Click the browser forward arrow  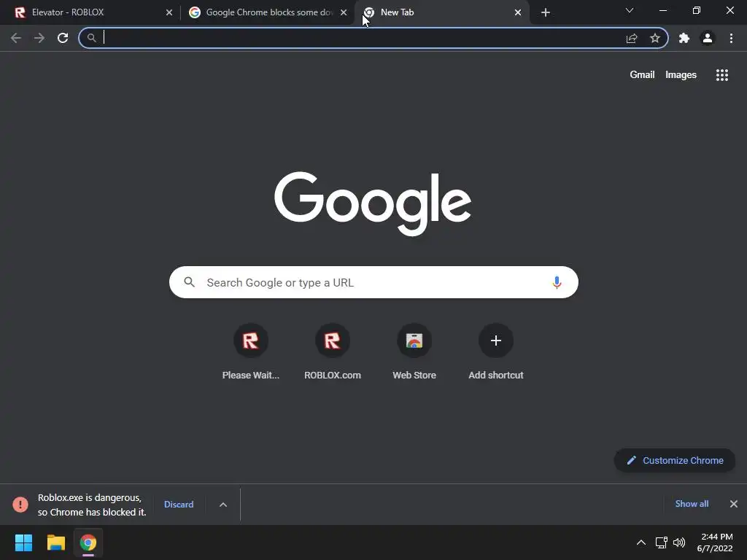pyautogui.click(x=39, y=38)
